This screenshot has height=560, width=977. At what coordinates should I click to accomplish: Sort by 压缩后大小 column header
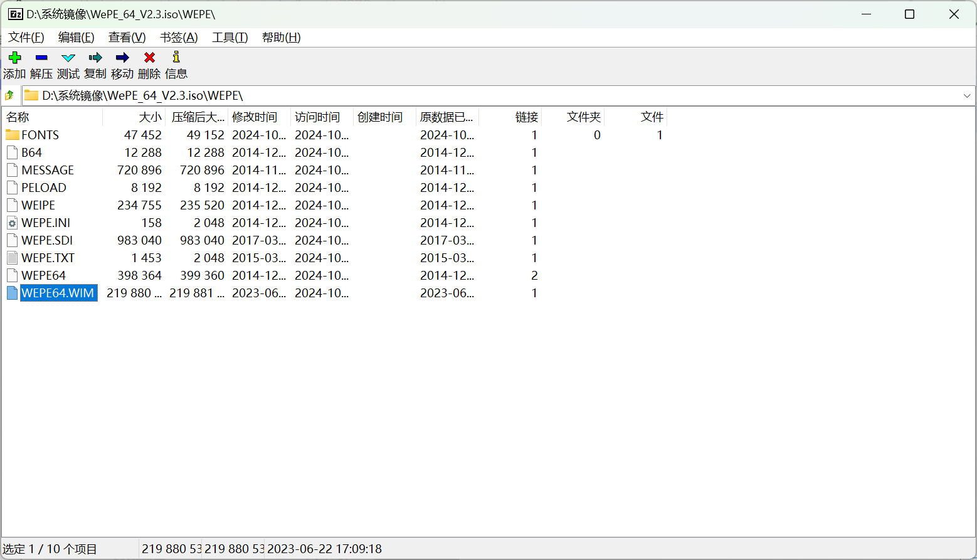pos(197,117)
